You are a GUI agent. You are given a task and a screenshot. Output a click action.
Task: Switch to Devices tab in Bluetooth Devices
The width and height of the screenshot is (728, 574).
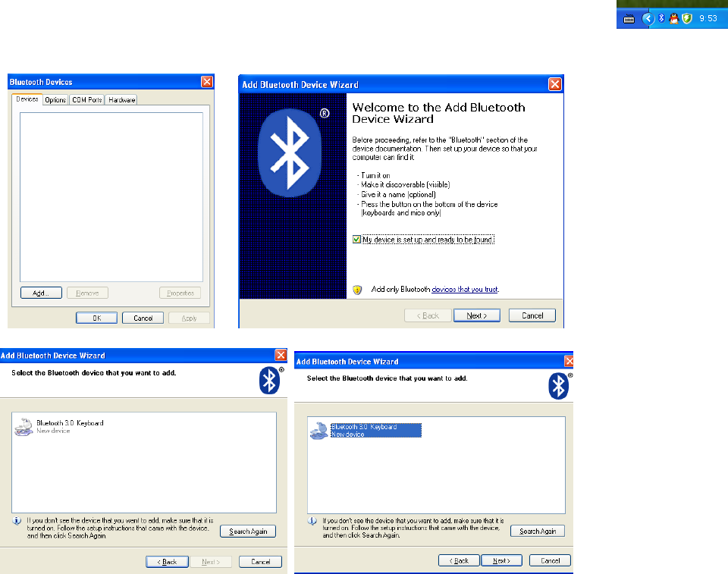pyautogui.click(x=27, y=99)
